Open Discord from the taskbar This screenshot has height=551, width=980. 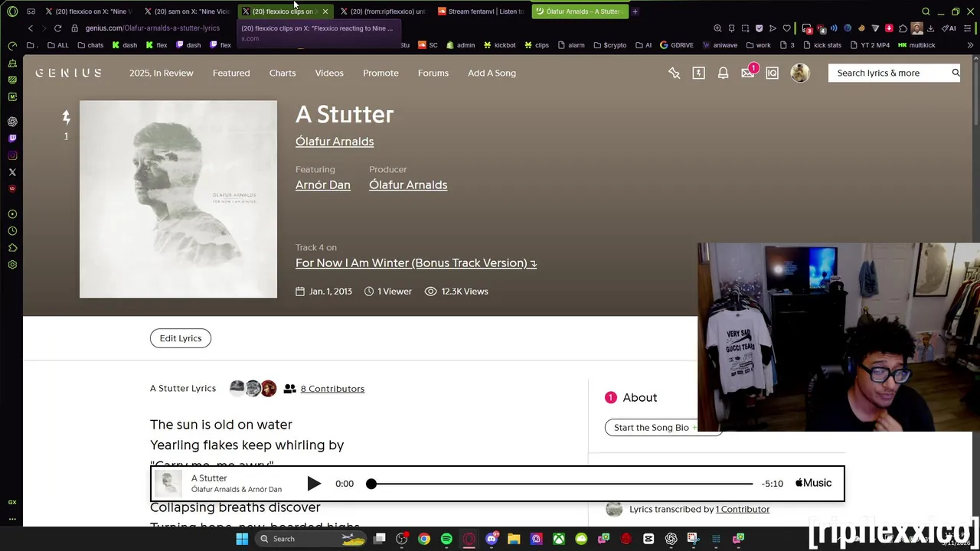492,539
